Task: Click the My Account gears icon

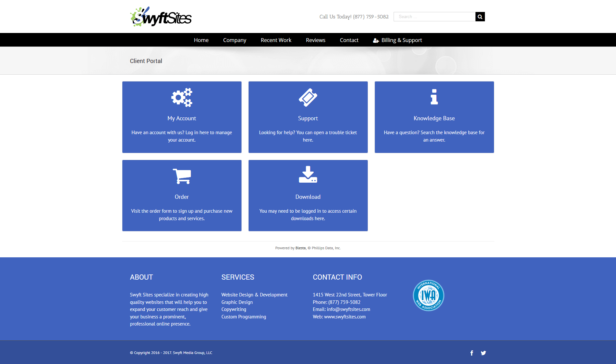Action: pos(182,97)
